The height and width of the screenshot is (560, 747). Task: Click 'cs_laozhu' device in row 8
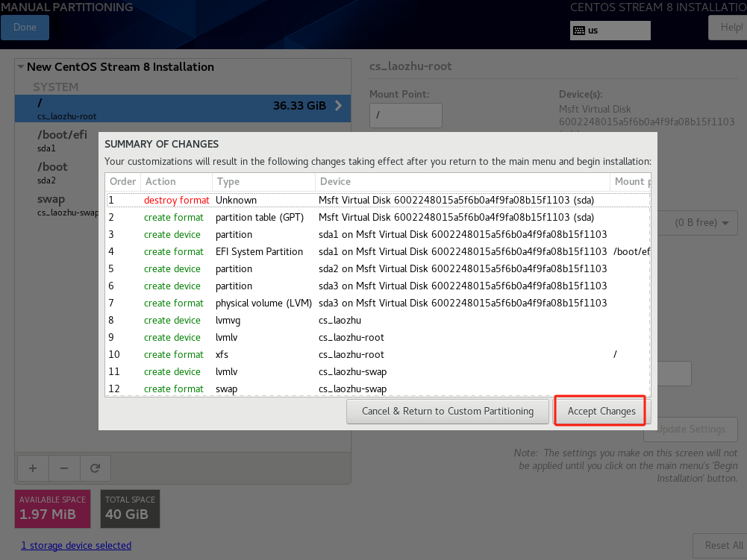pyautogui.click(x=340, y=321)
